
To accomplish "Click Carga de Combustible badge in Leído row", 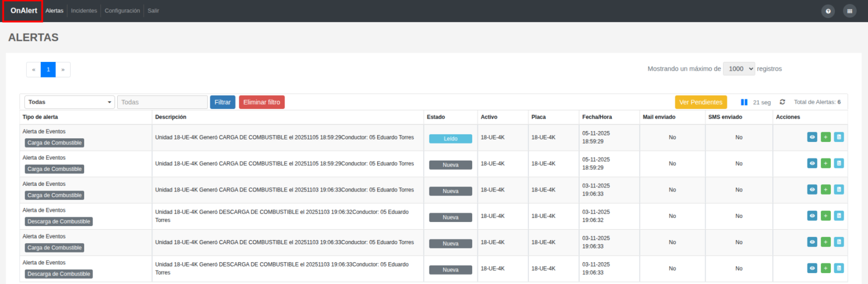I will [x=55, y=143].
